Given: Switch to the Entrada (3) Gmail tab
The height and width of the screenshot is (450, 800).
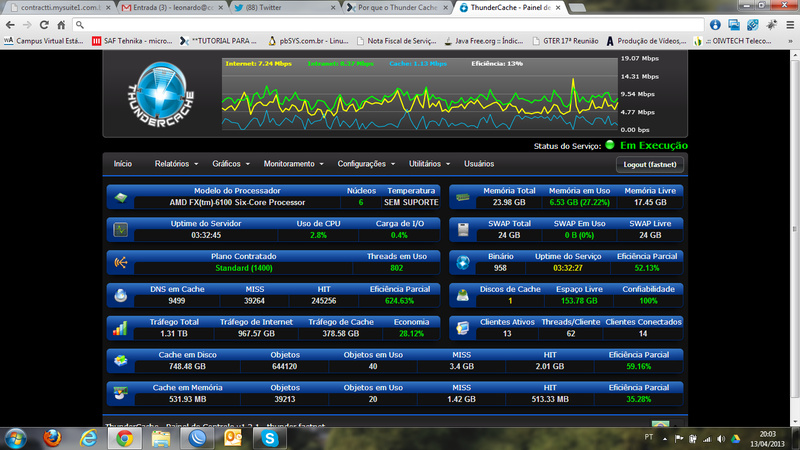Looking at the screenshot, I should (172, 8).
